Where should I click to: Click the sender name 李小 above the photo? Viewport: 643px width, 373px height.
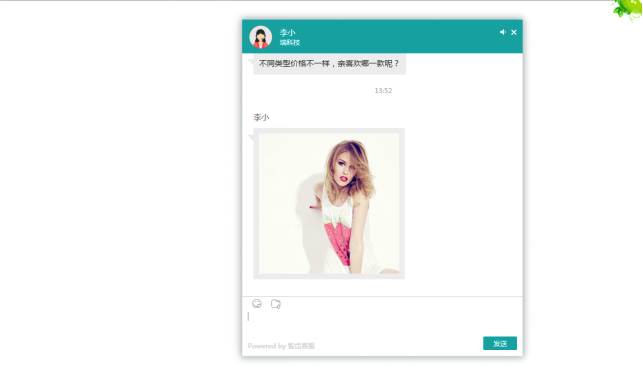pos(261,117)
